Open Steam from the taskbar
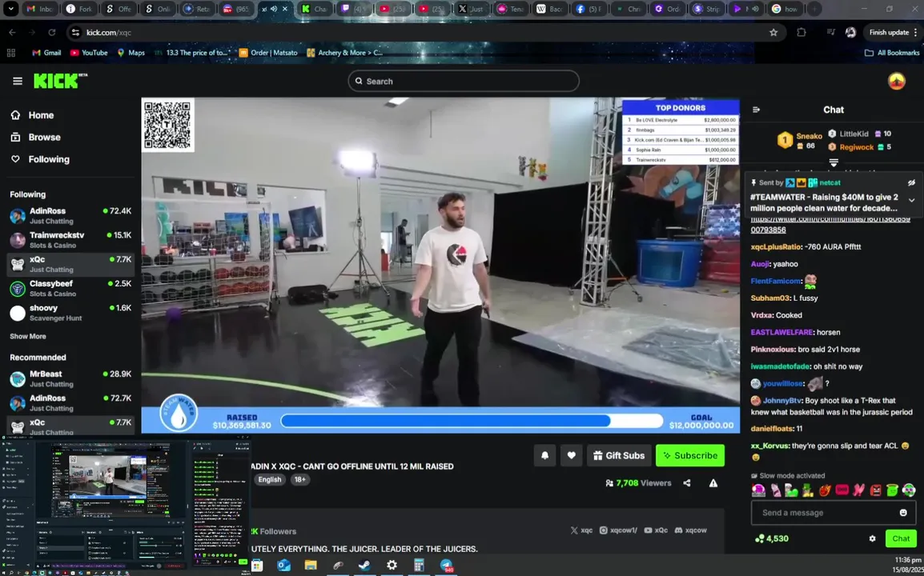This screenshot has height=576, width=924. (364, 566)
